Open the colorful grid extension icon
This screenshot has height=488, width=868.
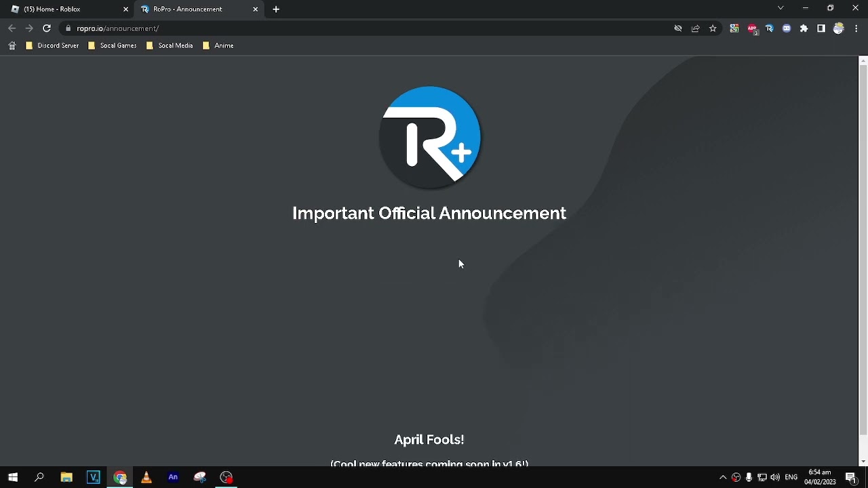(734, 28)
